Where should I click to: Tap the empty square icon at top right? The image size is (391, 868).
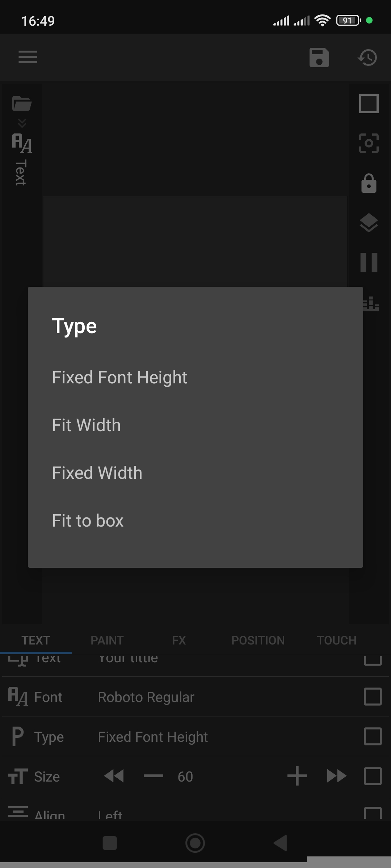(x=369, y=104)
